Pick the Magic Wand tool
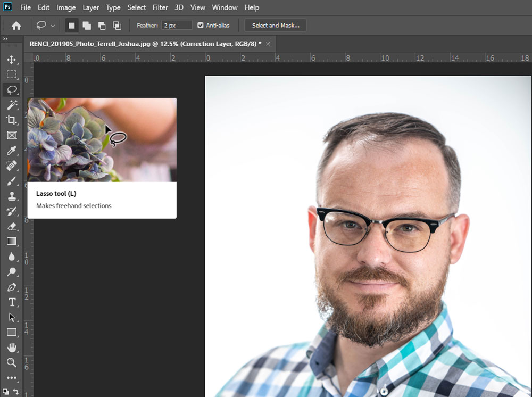 coord(11,105)
